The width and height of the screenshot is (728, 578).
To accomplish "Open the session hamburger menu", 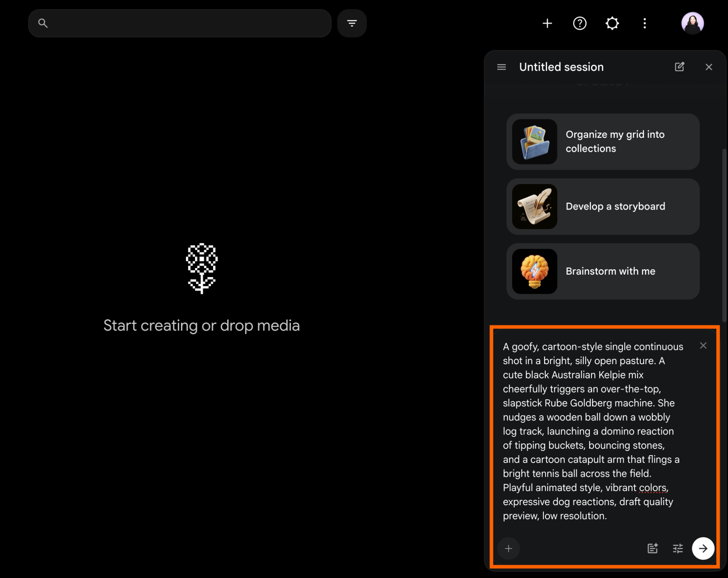I will coord(502,67).
